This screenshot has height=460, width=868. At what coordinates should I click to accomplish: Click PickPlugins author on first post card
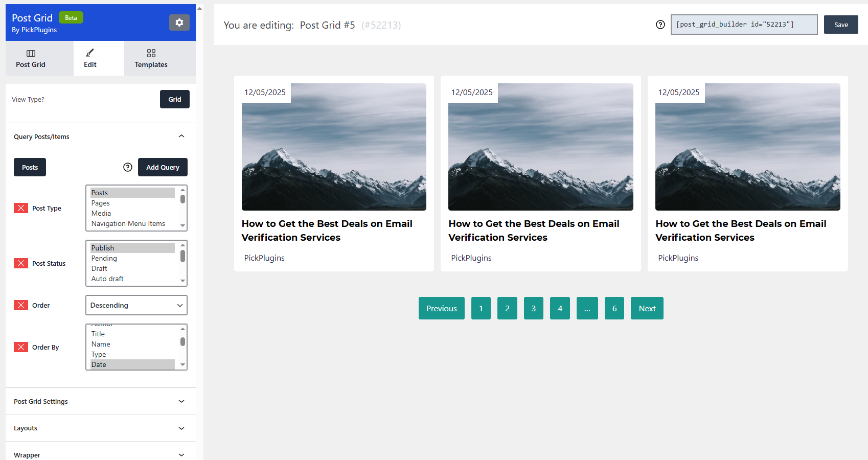(264, 258)
